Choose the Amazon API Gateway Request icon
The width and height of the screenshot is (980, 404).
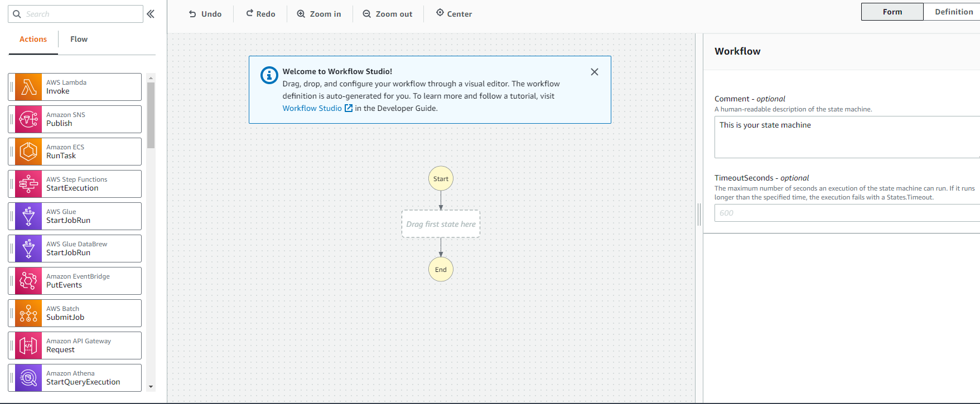click(x=28, y=345)
